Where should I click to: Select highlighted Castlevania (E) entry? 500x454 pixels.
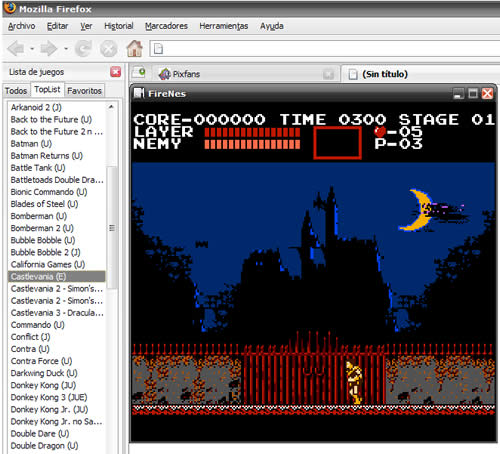(x=57, y=277)
